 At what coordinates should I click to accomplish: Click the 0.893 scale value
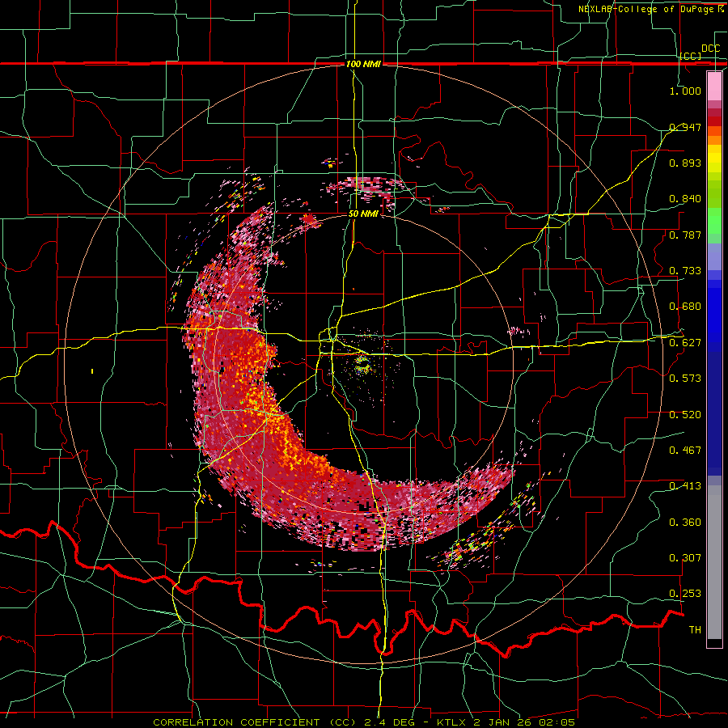click(x=685, y=163)
